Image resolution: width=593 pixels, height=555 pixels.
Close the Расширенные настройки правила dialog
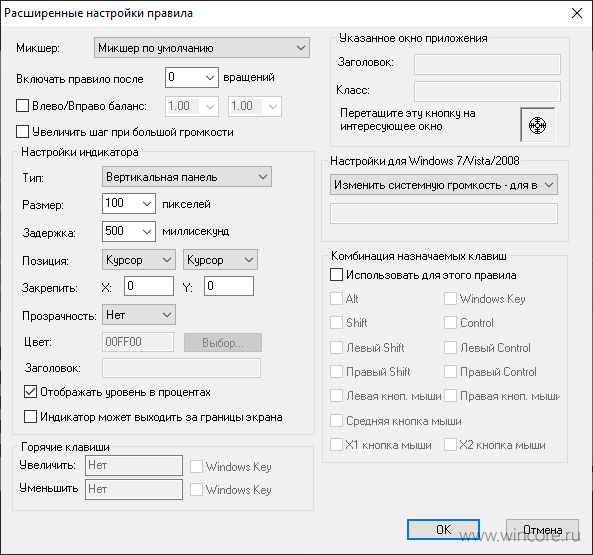[x=577, y=13]
